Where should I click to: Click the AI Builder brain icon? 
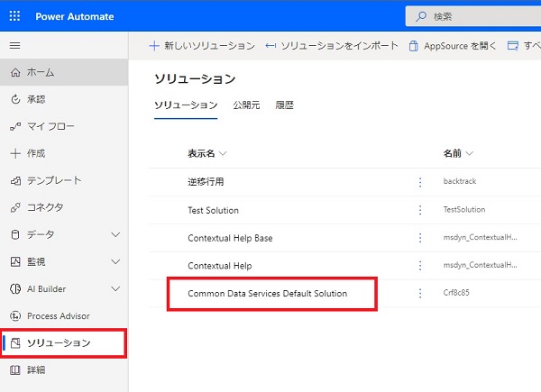click(x=15, y=288)
